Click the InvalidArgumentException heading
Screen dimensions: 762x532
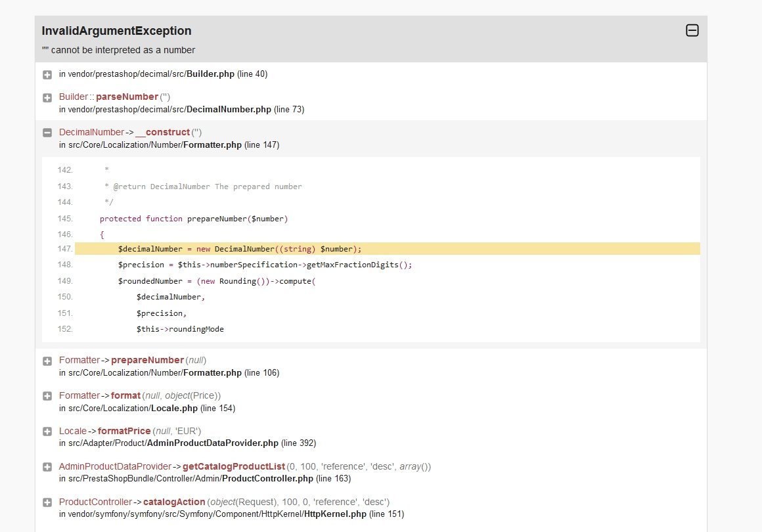[x=117, y=31]
